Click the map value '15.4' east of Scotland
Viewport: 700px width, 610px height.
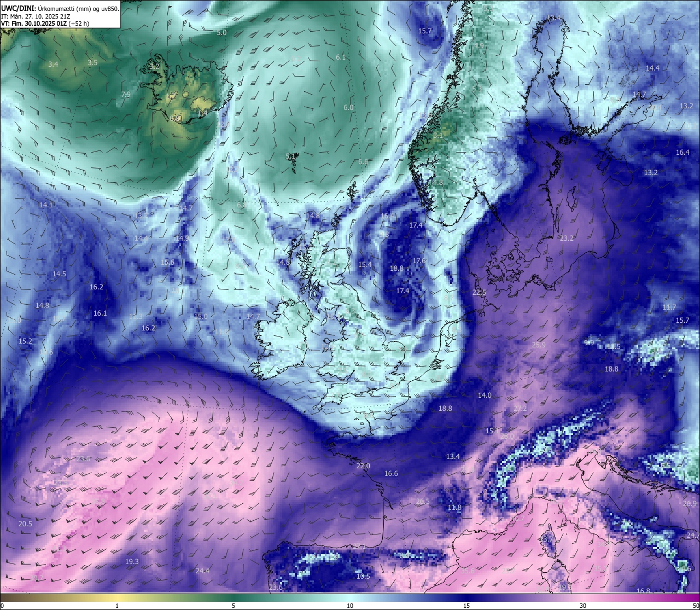[365, 265]
